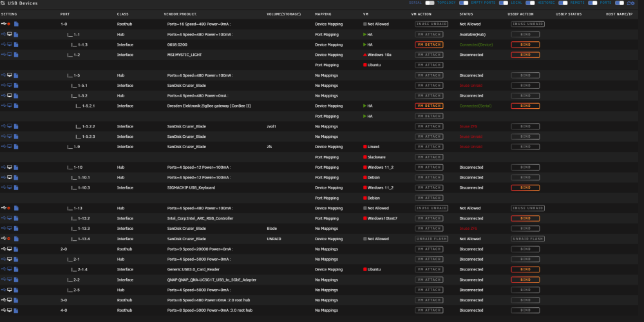Screen dimensions: 644x322
Task: Click Bind for MSI:MYSTIC_LIGHT
Action: [526, 55]
